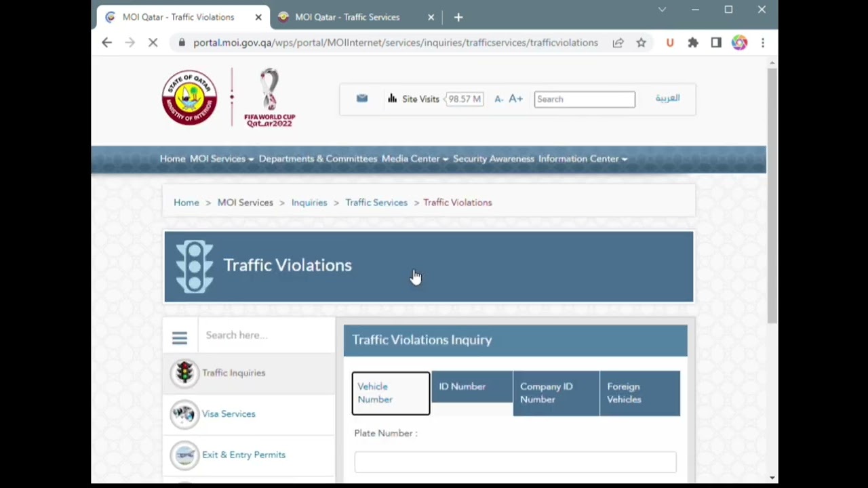Click the envelope mail icon in header
The image size is (868, 488).
[x=362, y=98]
